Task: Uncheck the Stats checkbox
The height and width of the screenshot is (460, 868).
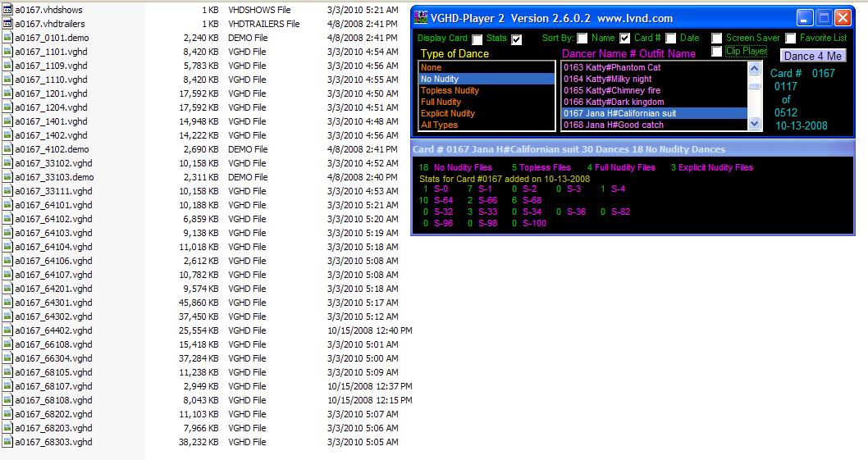Action: coord(516,39)
